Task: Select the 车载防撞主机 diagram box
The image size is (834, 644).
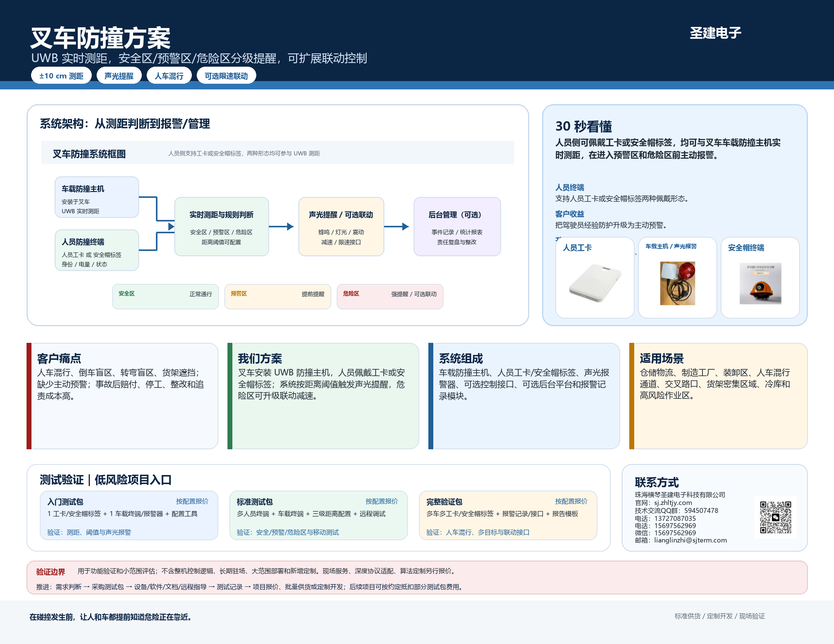Action: tap(97, 197)
